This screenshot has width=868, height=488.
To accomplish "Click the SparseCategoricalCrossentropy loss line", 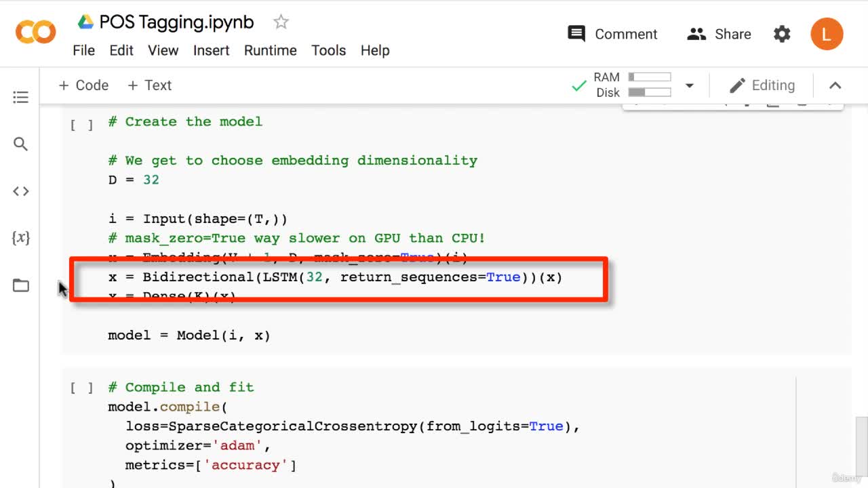I will pyautogui.click(x=353, y=426).
